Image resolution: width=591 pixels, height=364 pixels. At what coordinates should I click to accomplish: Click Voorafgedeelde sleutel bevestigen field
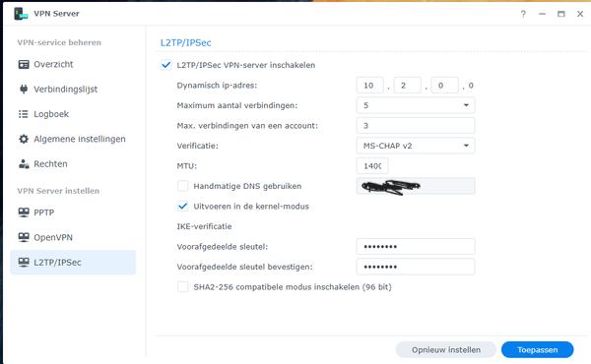(x=416, y=267)
